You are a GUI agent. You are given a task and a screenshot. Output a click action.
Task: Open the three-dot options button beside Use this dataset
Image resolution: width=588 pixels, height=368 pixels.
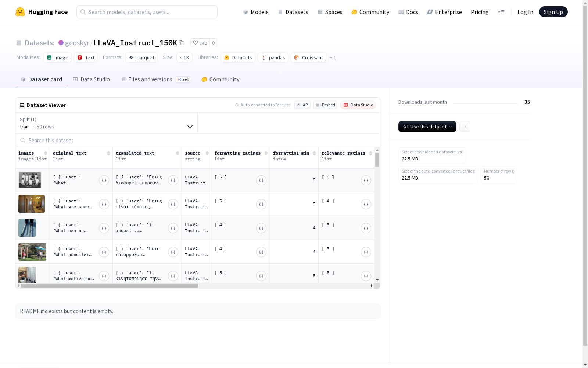click(x=465, y=127)
